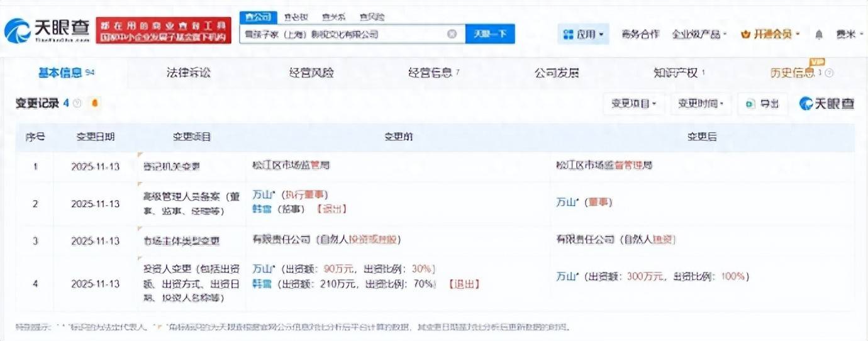This screenshot has width=868, height=341.
Task: Clear the search box with the X icon
Action: coord(452,34)
